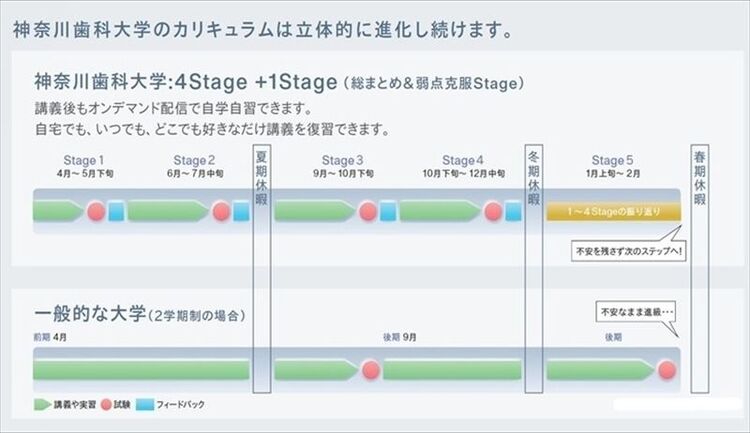Click the green lecture arrow icon in legend
Viewport: 750px width, 433px height.
(42, 405)
